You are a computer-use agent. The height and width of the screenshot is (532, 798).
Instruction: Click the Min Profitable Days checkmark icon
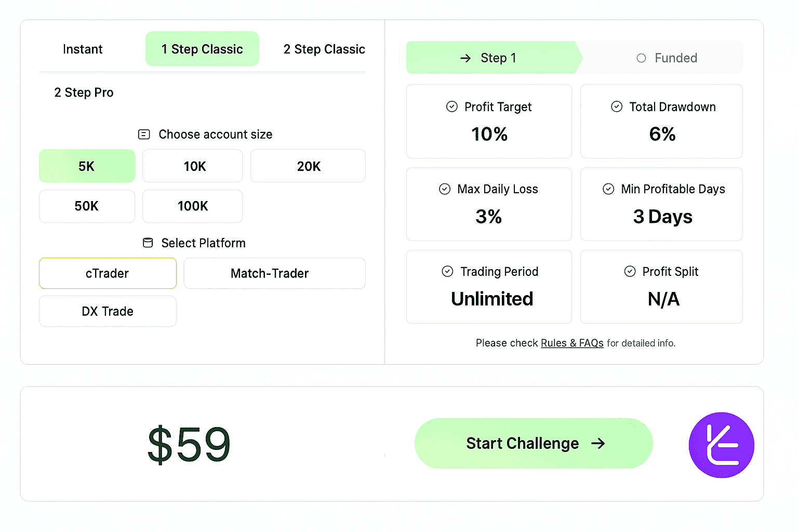608,189
